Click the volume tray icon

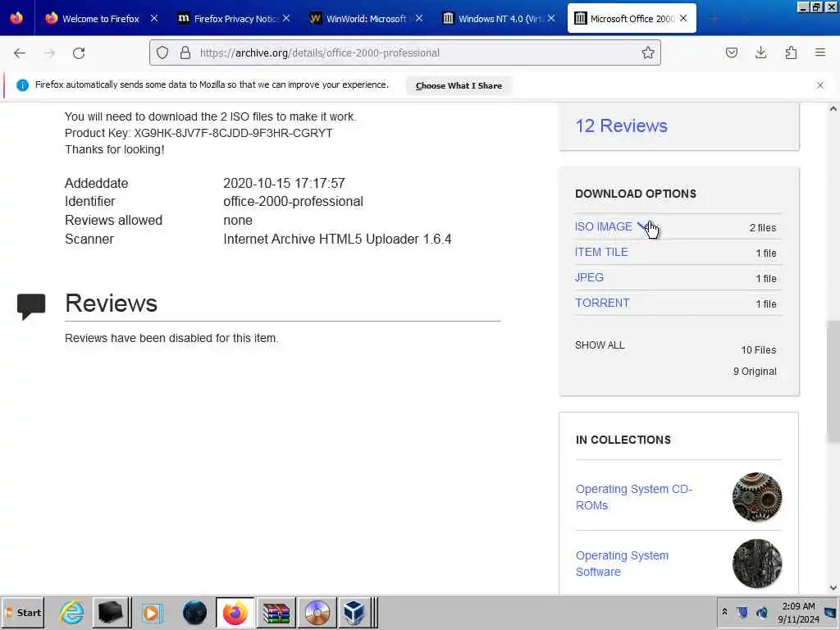761,612
